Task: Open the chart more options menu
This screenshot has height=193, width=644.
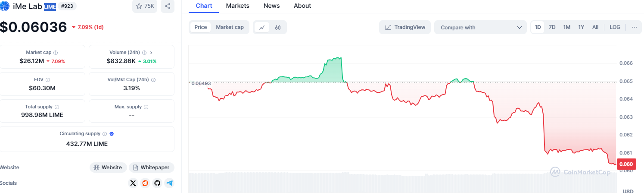Action: [634, 27]
